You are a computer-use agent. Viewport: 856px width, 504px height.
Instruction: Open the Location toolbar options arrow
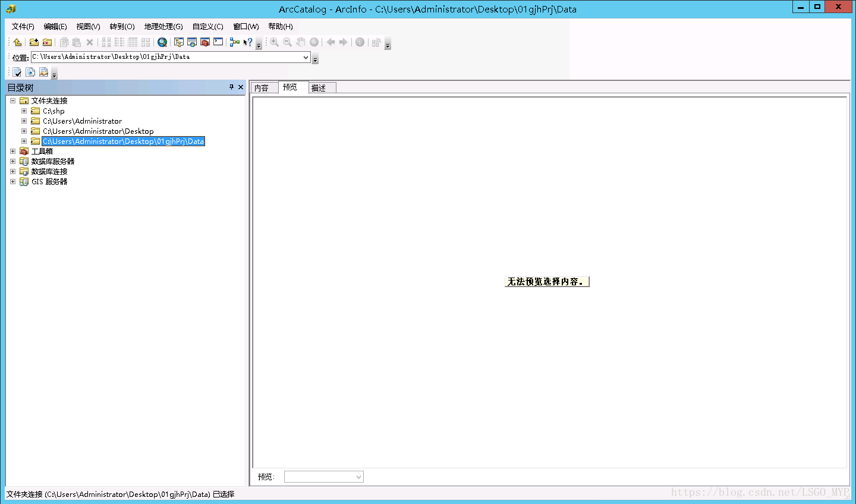coord(315,59)
